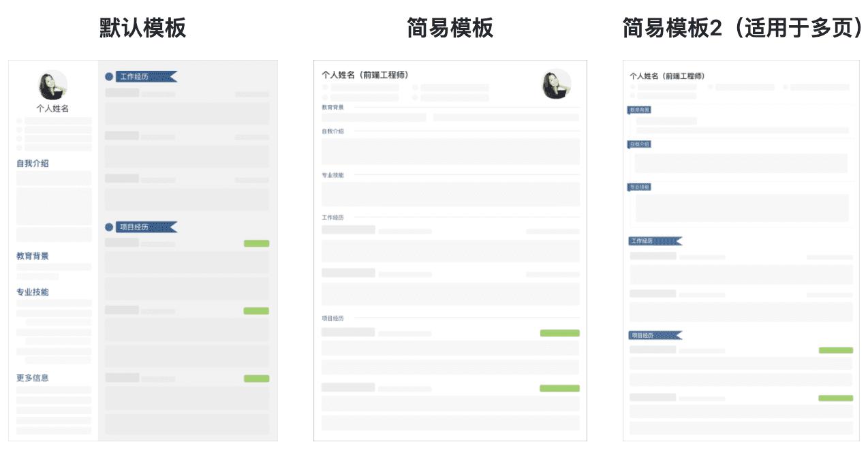Click the blue dot beside 项目经历 ribbon
Screen dimensions: 868x455
tap(109, 227)
